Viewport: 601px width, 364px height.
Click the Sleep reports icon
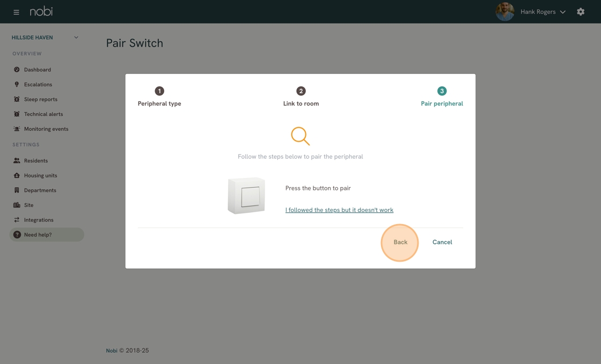17,99
